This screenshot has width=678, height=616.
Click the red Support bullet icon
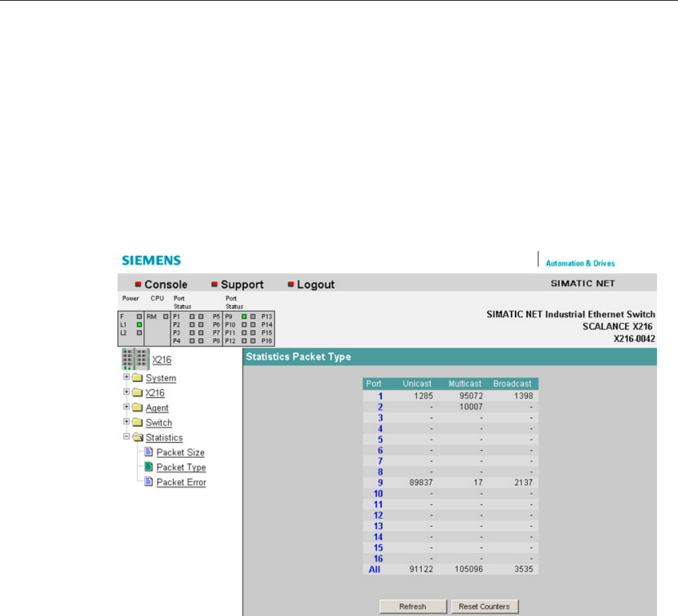click(215, 284)
